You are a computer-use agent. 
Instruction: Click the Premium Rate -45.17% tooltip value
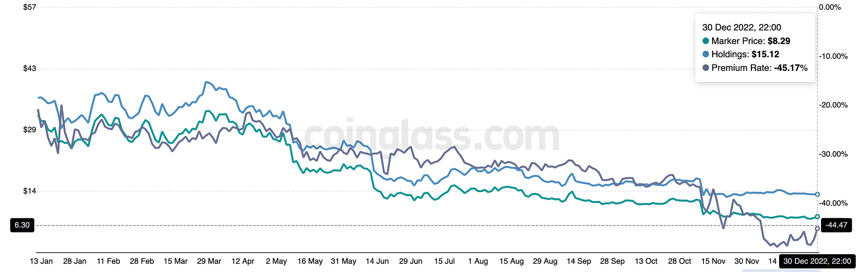(791, 68)
